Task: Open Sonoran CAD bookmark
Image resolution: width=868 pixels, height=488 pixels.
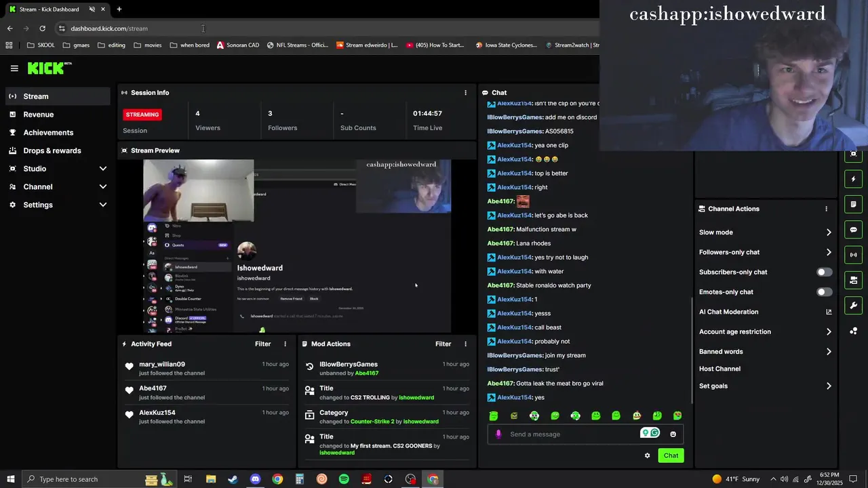Action: (x=238, y=45)
